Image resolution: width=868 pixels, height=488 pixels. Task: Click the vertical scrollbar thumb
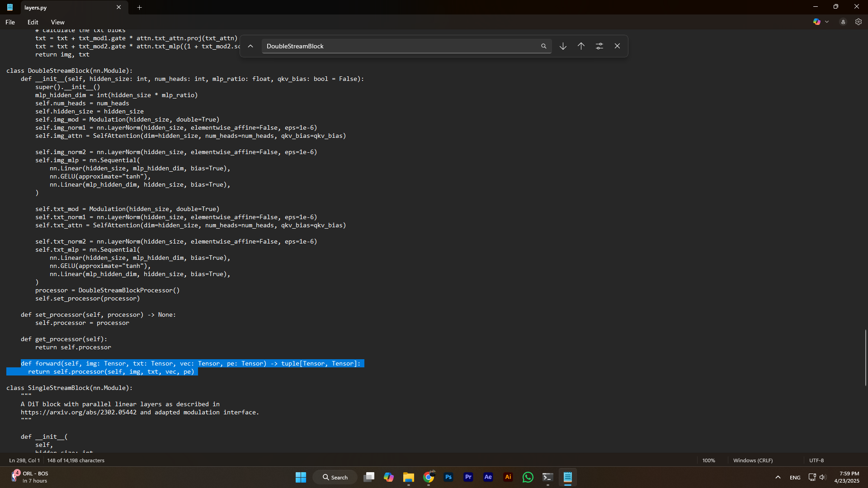pyautogui.click(x=866, y=357)
